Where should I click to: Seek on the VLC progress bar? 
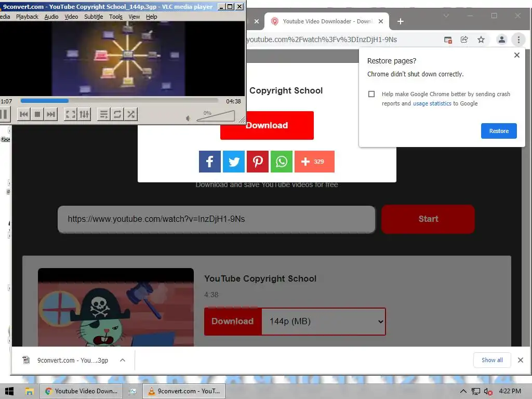pyautogui.click(x=119, y=101)
